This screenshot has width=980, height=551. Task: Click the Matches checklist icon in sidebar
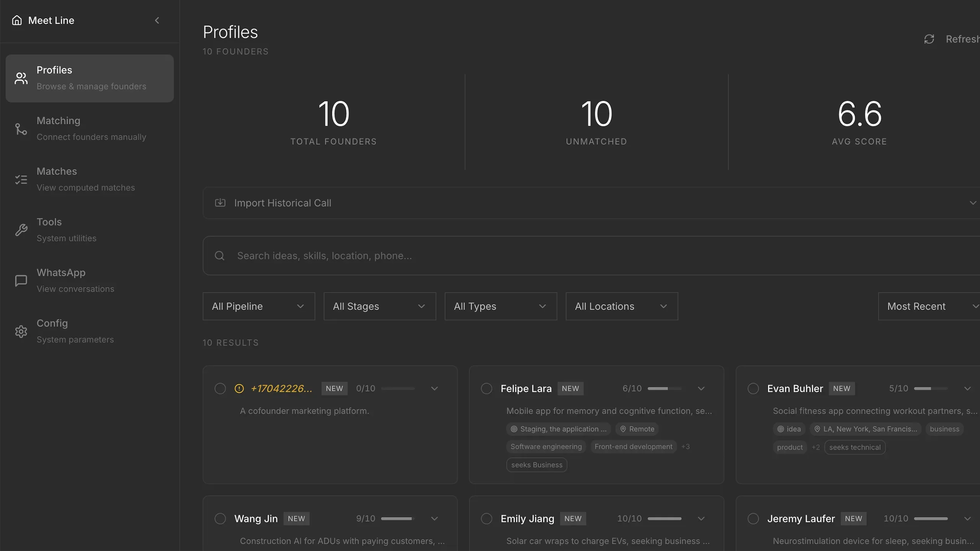coord(21,179)
